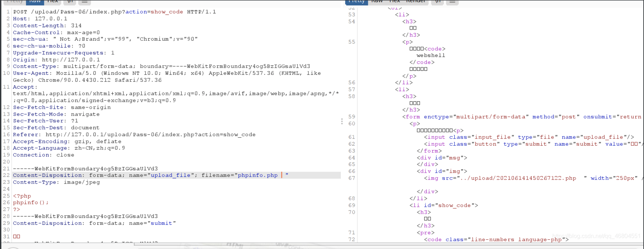Screen dimensions: 644x249
Task: Click the <code> opening tag on response line 55
Action: coord(435,49)
